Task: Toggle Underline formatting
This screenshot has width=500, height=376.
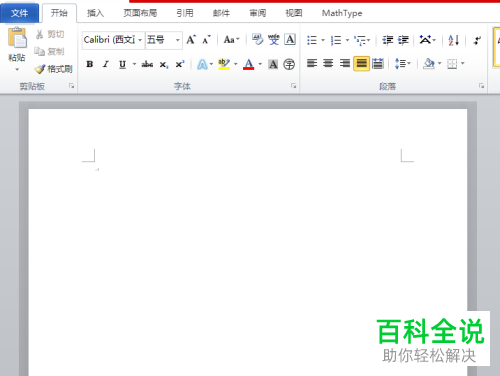Action: [122, 64]
